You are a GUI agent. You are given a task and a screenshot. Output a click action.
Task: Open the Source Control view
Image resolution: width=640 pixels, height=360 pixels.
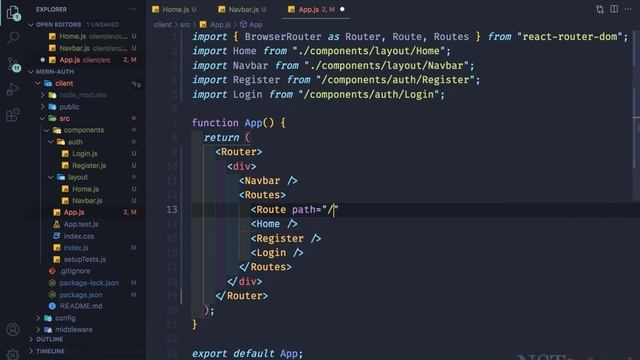13,64
